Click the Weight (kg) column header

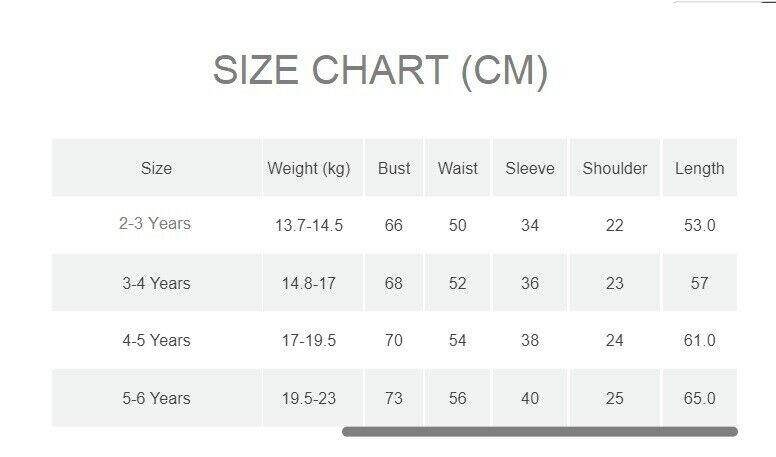click(x=309, y=168)
